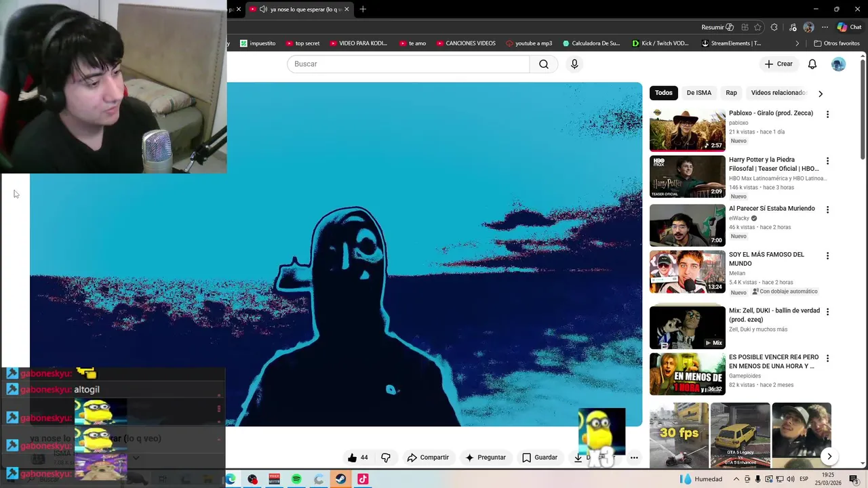Viewport: 868px width, 488px height.
Task: Click Guardar save button
Action: pyautogui.click(x=540, y=457)
